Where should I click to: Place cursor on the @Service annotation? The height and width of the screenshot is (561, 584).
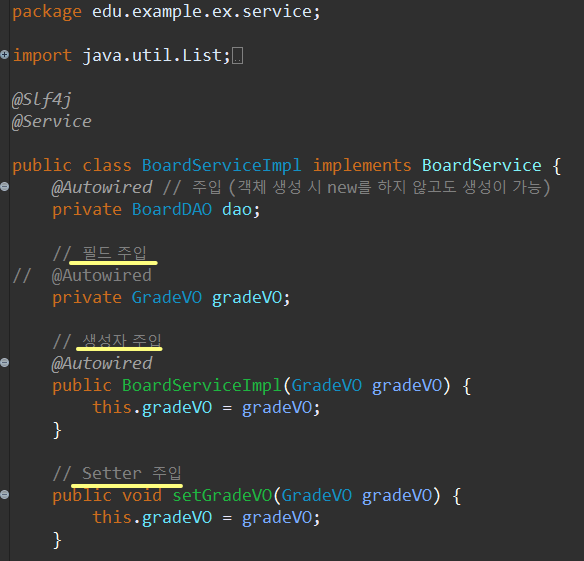tap(52, 121)
